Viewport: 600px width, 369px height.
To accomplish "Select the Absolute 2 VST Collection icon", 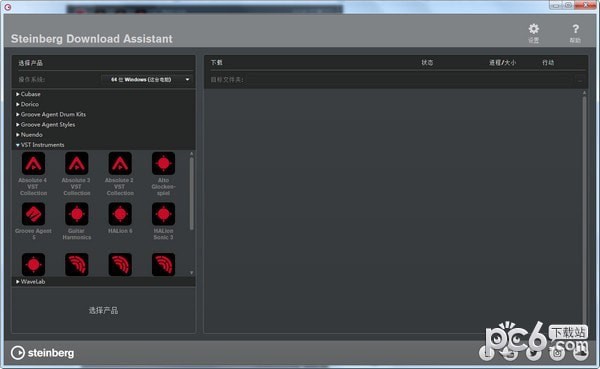I will pos(120,163).
